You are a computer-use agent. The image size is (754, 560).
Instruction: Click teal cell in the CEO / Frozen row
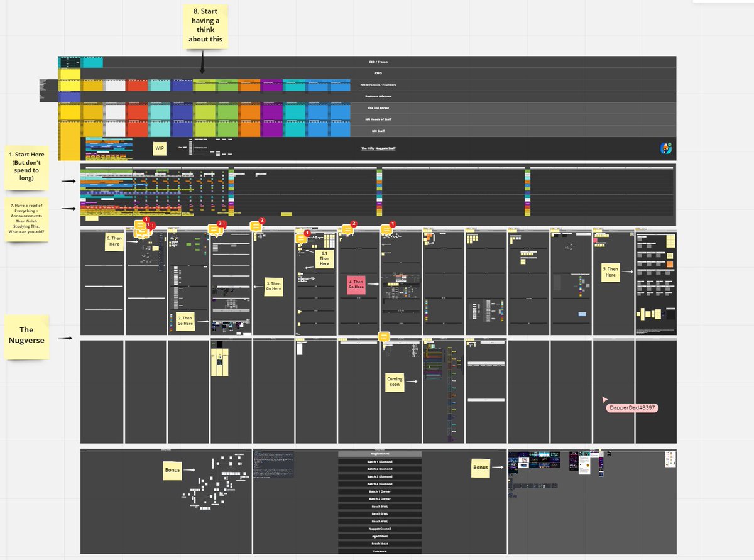92,62
